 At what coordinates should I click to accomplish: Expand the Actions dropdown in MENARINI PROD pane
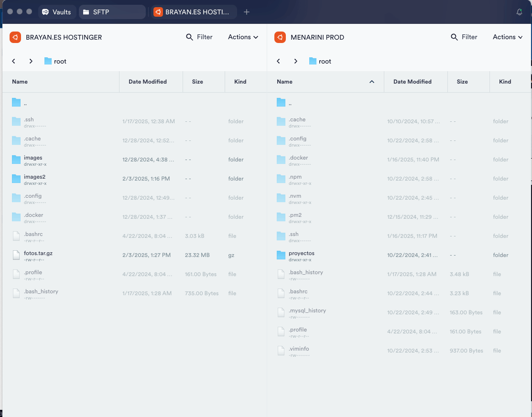(508, 37)
